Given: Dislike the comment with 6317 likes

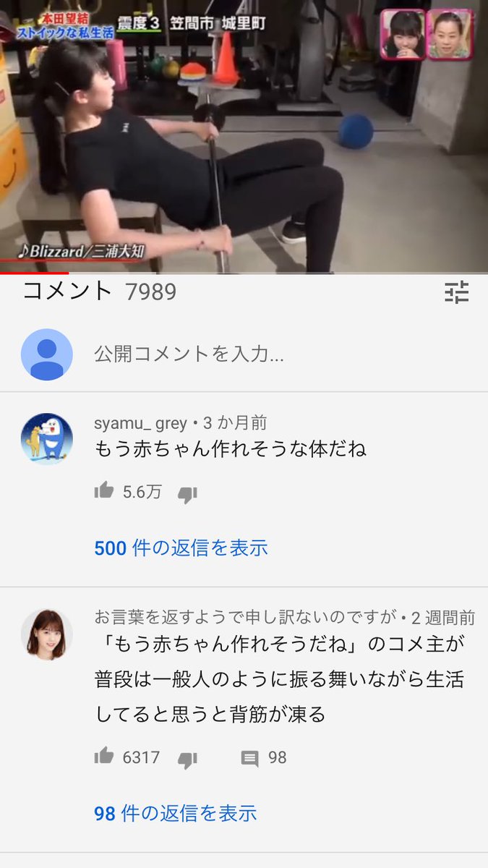Looking at the screenshot, I should point(188,759).
